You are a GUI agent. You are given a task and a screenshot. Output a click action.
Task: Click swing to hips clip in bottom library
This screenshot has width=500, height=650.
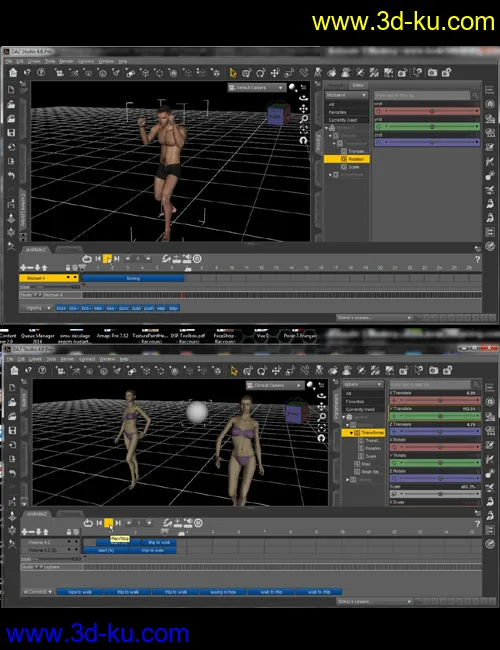[x=223, y=592]
